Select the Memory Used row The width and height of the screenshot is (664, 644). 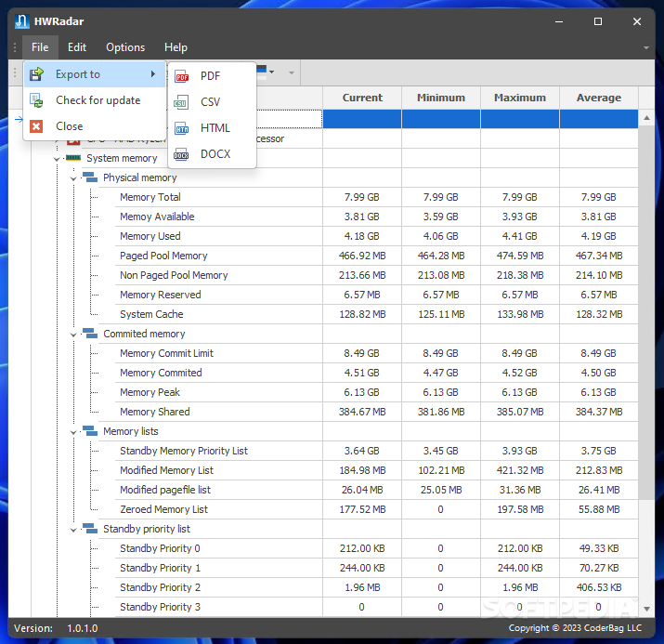pos(376,236)
